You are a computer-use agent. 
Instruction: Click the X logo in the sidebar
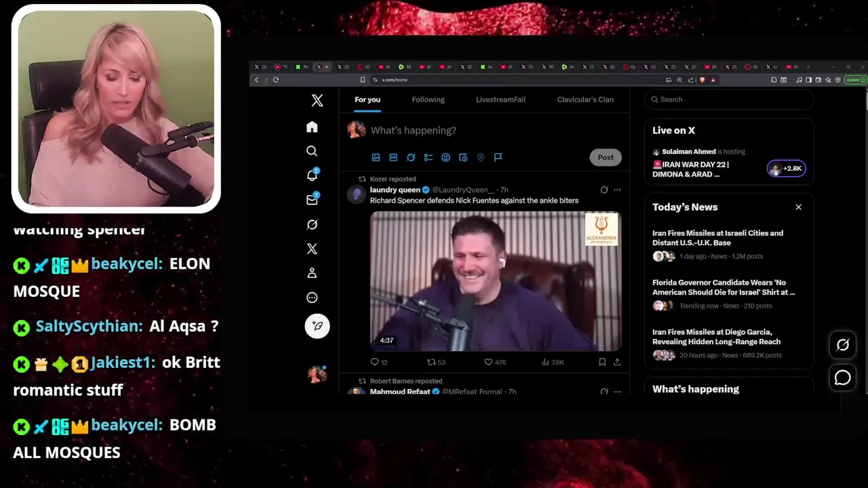317,101
